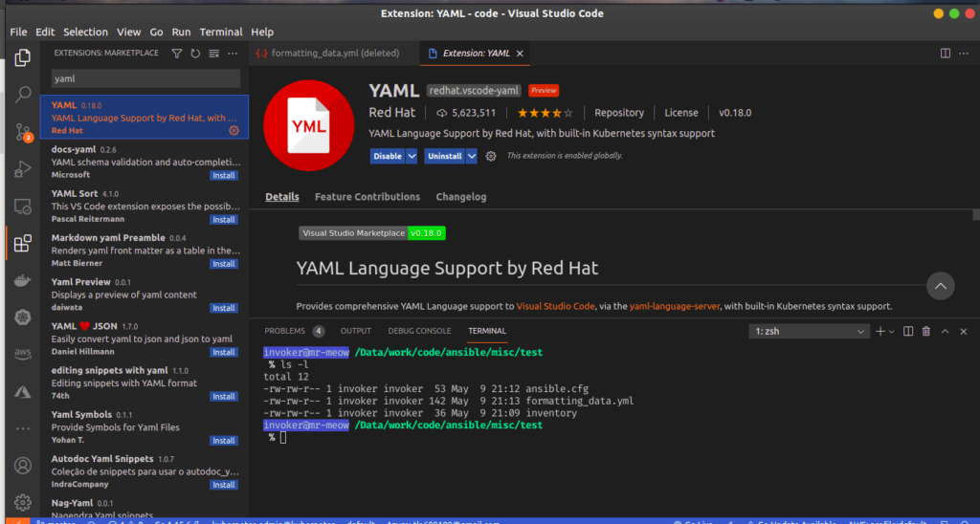The width and height of the screenshot is (980, 524).
Task: Install the Yaml Symbols extension
Action: click(224, 441)
